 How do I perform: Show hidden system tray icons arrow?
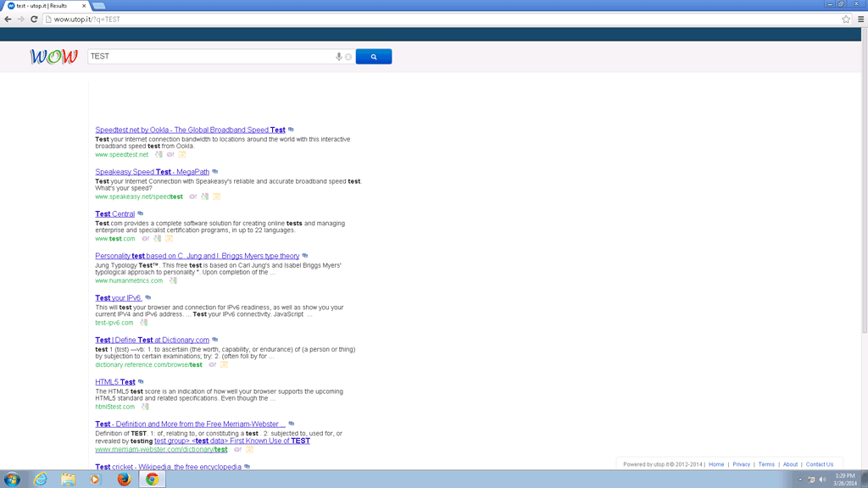click(x=799, y=480)
